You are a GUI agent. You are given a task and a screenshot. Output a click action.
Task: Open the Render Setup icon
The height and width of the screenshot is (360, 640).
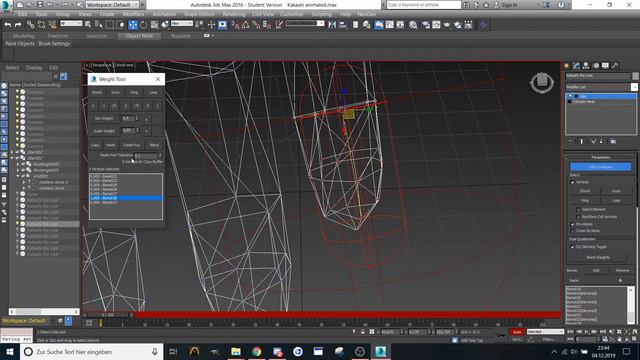point(426,25)
